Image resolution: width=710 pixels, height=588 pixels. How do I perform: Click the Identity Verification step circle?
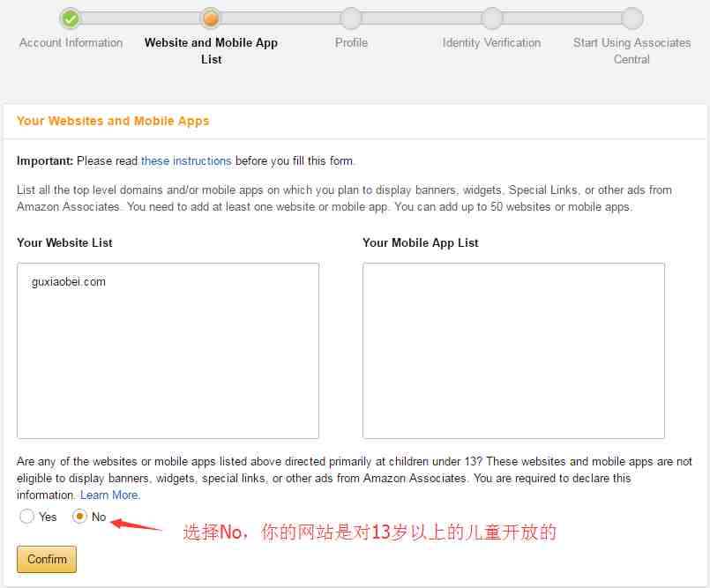pos(492,19)
